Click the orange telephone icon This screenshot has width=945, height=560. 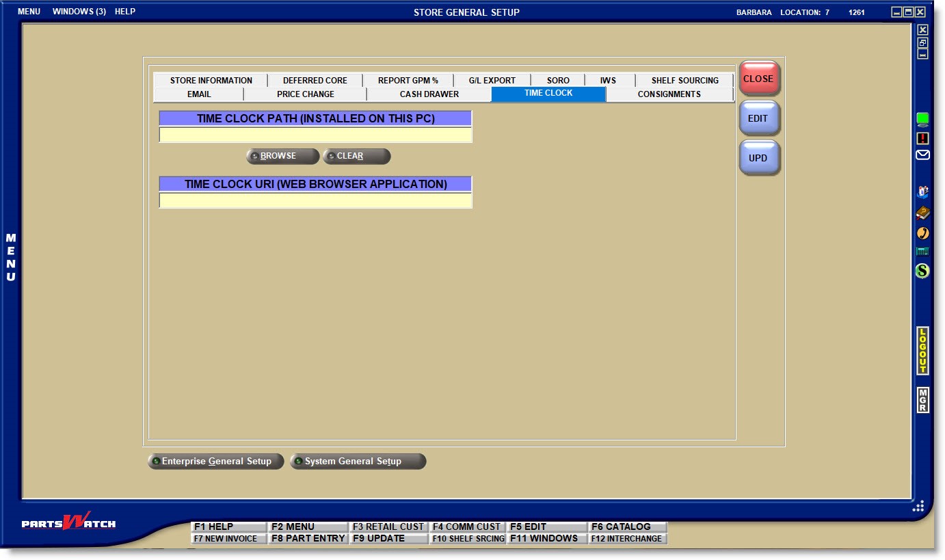922,233
